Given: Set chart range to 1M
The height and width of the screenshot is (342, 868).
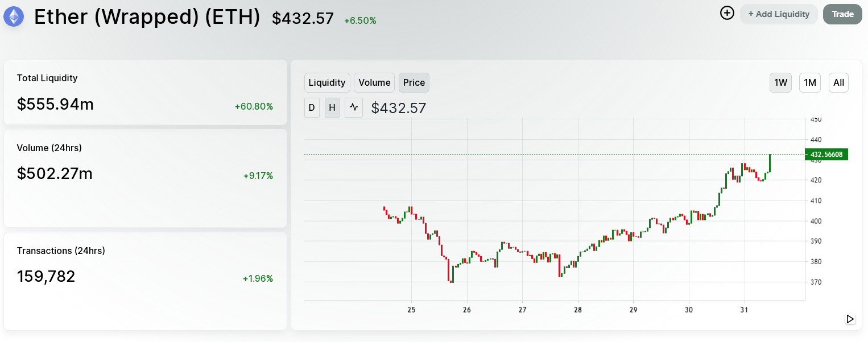Looking at the screenshot, I should (810, 82).
